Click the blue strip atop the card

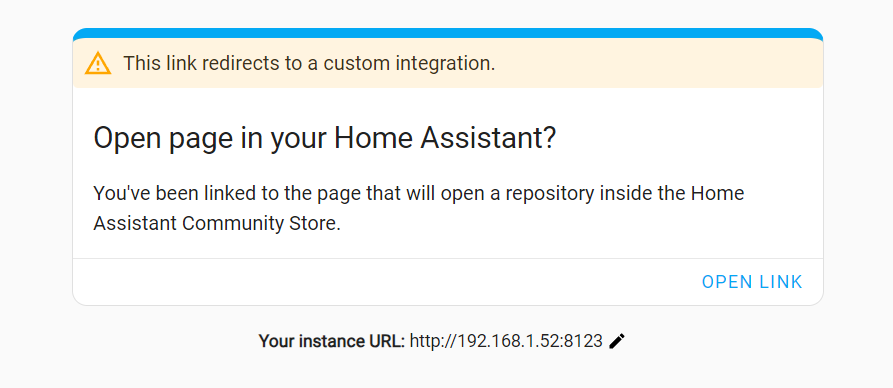point(448,33)
